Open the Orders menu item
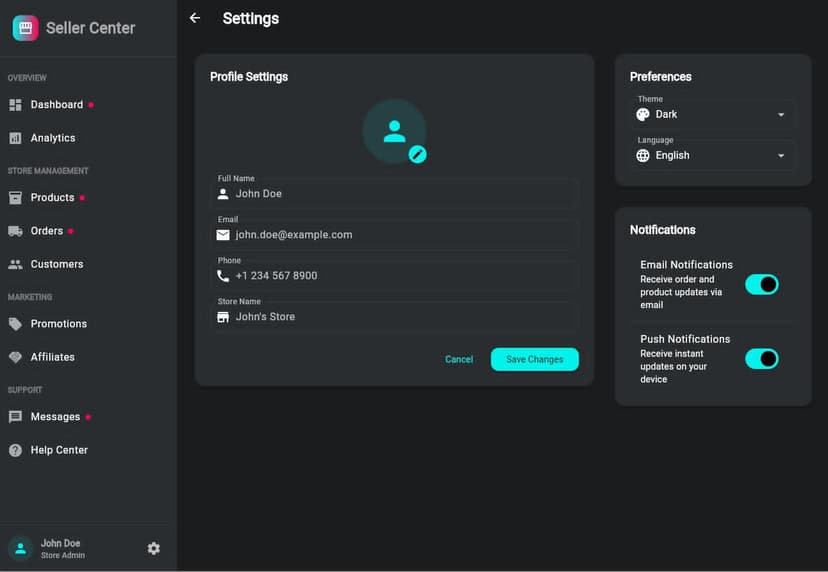 point(47,231)
